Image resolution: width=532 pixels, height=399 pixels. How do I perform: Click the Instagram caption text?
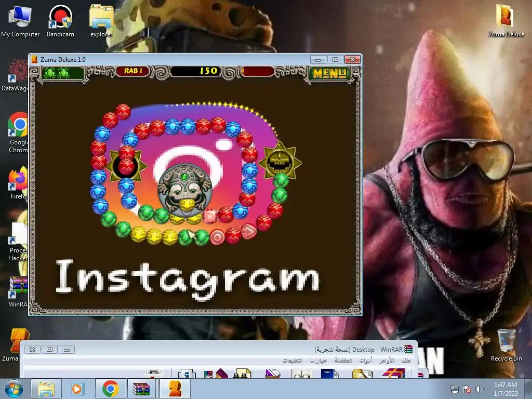187,279
